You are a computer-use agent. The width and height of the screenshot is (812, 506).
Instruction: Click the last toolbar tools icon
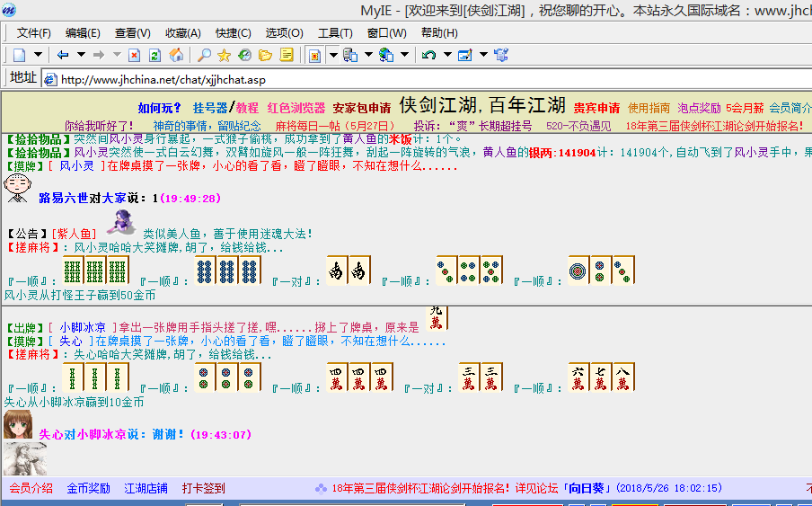point(501,55)
